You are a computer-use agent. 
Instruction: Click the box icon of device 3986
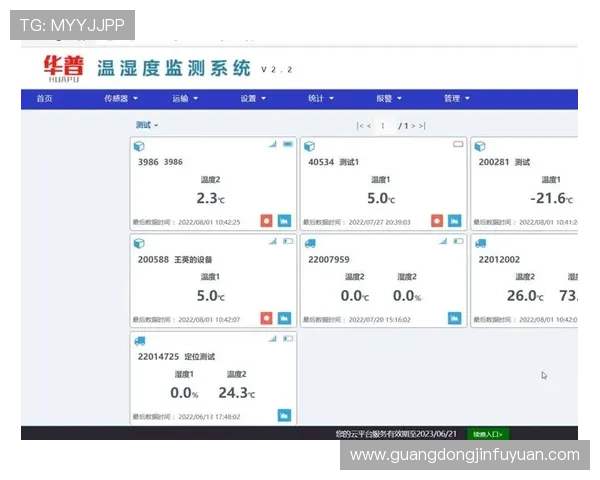139,146
